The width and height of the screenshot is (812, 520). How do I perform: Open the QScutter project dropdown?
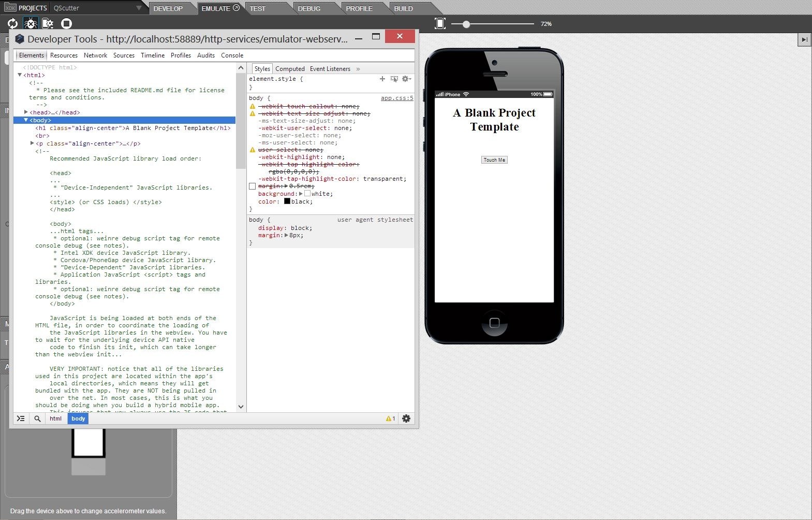[x=139, y=8]
